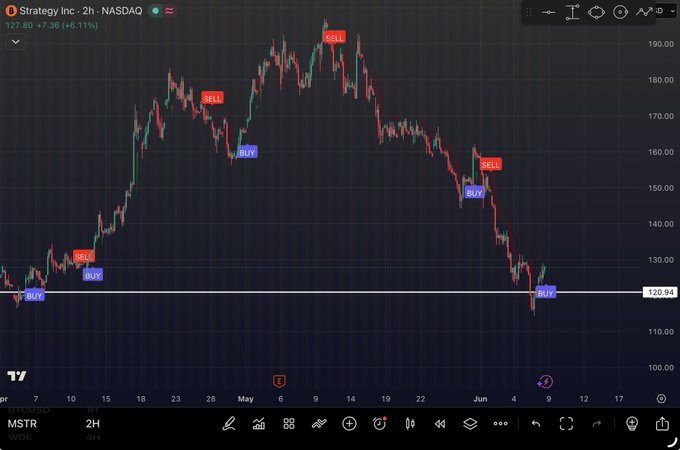Tap the SELL label near 157 in June
Image resolution: width=680 pixels, height=450 pixels.
coord(490,165)
